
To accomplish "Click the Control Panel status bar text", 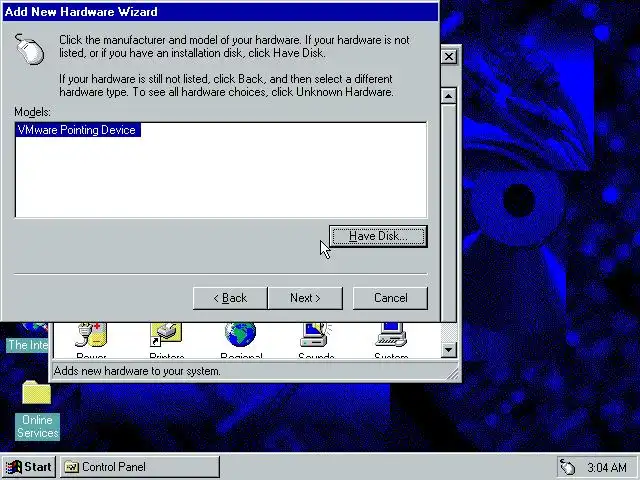I will pos(137,371).
